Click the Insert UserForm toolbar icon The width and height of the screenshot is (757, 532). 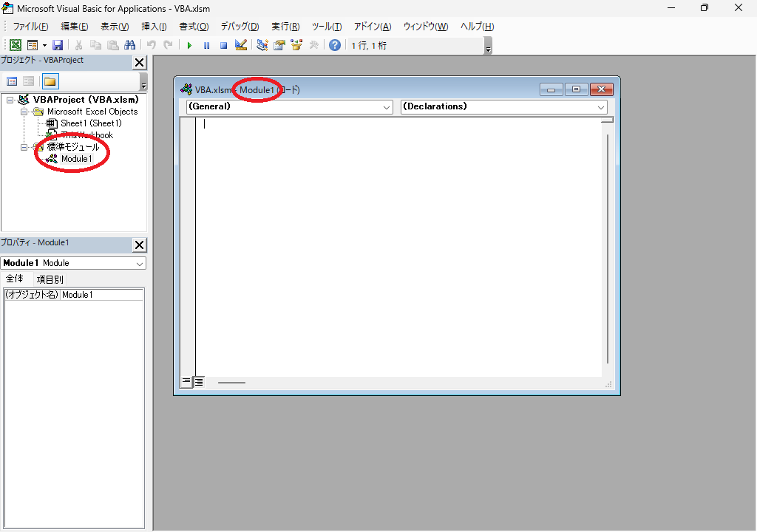(x=33, y=45)
